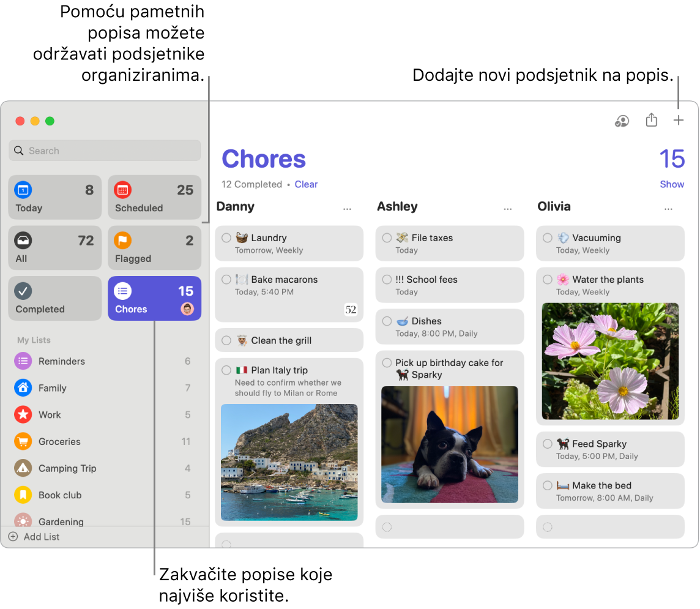Mark File taxes as complete
The image size is (700, 609).
click(x=387, y=237)
